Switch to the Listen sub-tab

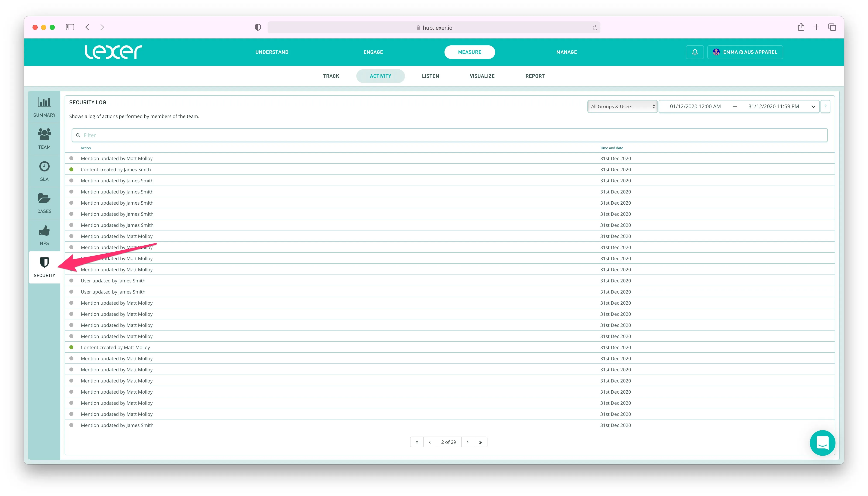tap(430, 76)
